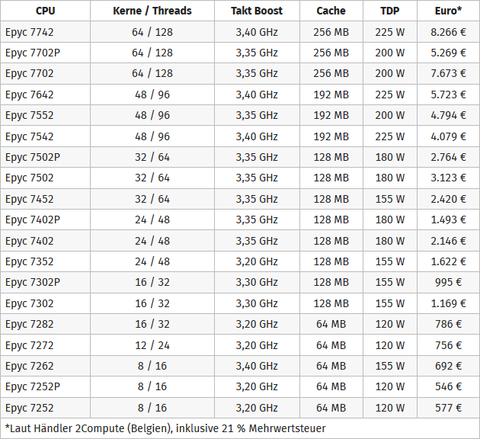Click the 995 € price for Epyc 7302P
This screenshot has width=480, height=439.
point(448,282)
